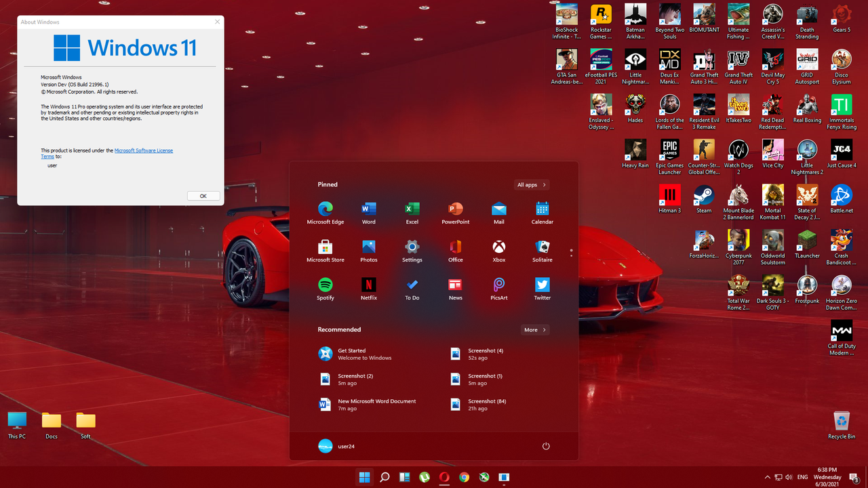868x488 pixels.
Task: Open Screenshot (4) from Recommended
Action: 484,353
